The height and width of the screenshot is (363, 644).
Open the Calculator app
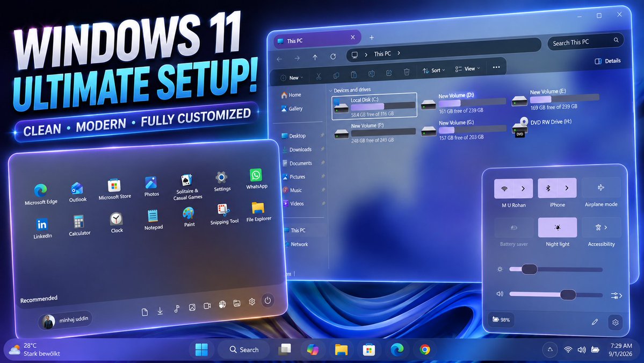click(x=79, y=225)
